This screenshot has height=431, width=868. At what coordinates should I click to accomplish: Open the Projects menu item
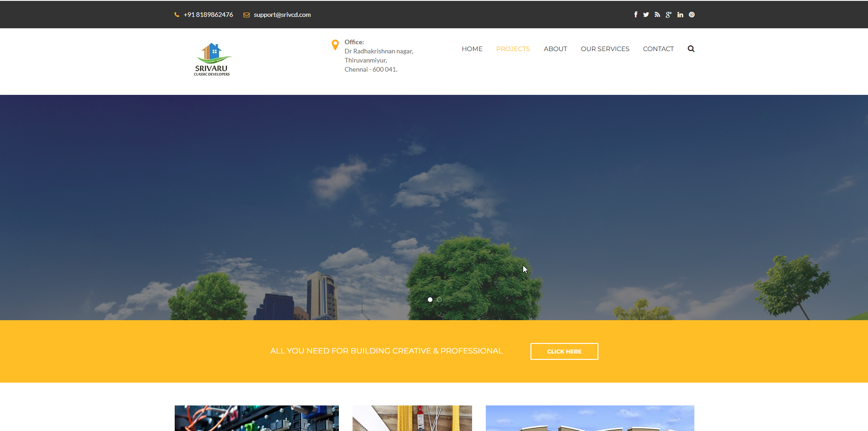click(513, 49)
